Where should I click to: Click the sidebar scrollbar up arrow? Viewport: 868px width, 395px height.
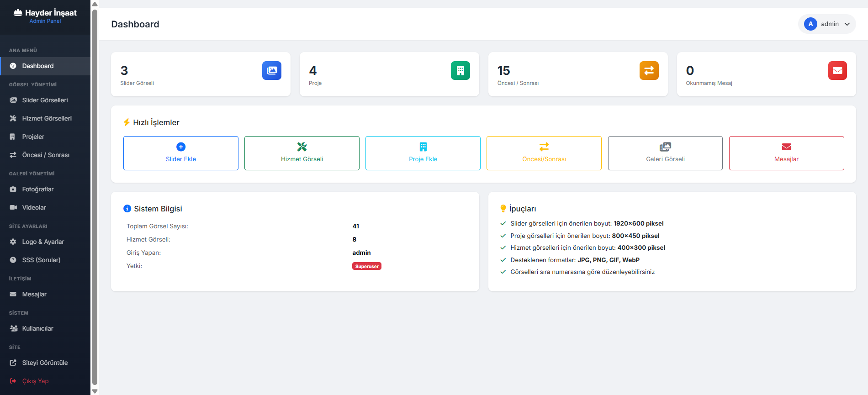(95, 4)
